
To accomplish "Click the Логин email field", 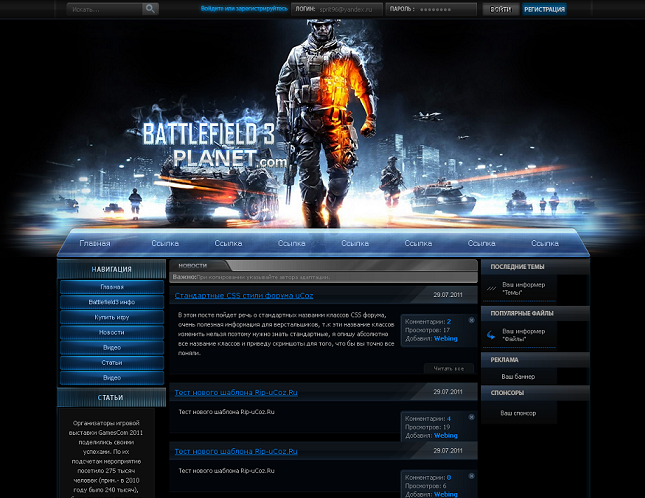I will coord(336,9).
